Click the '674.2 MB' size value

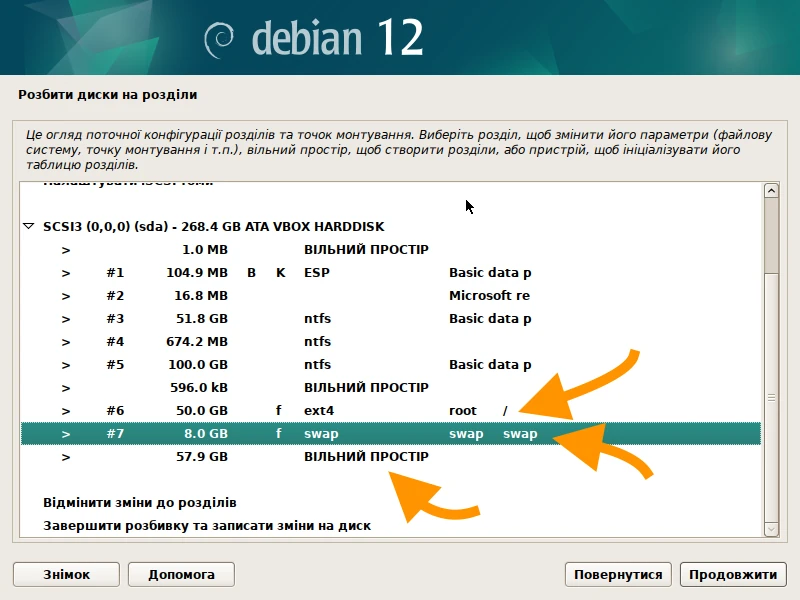click(x=197, y=341)
